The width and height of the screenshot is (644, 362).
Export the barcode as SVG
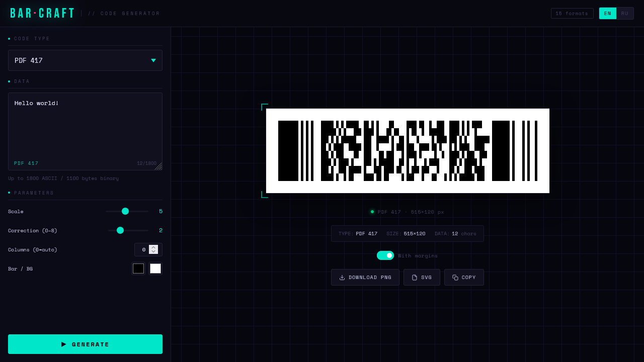[x=422, y=278]
